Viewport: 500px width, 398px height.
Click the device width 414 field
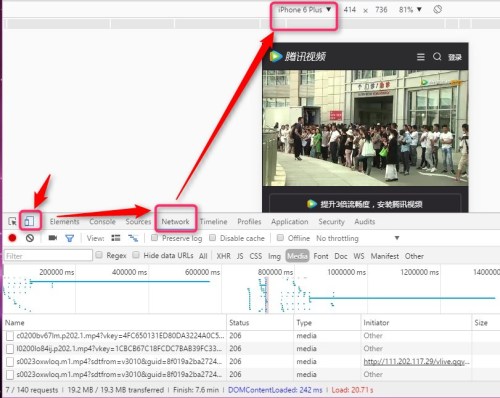pyautogui.click(x=350, y=10)
